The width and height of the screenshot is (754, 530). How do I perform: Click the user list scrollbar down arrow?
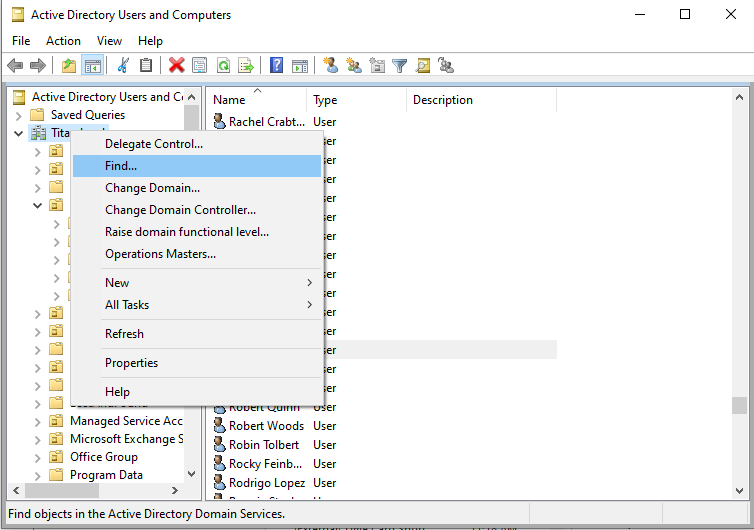click(x=739, y=491)
